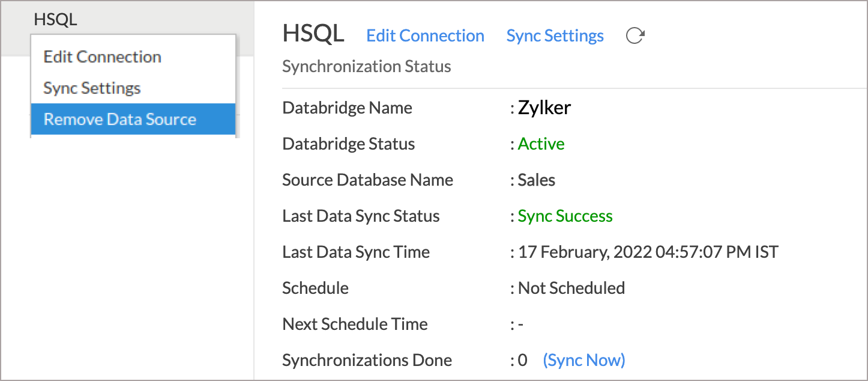868x381 pixels.
Task: Choose Edit Connection in the context menu
Action: click(x=102, y=56)
